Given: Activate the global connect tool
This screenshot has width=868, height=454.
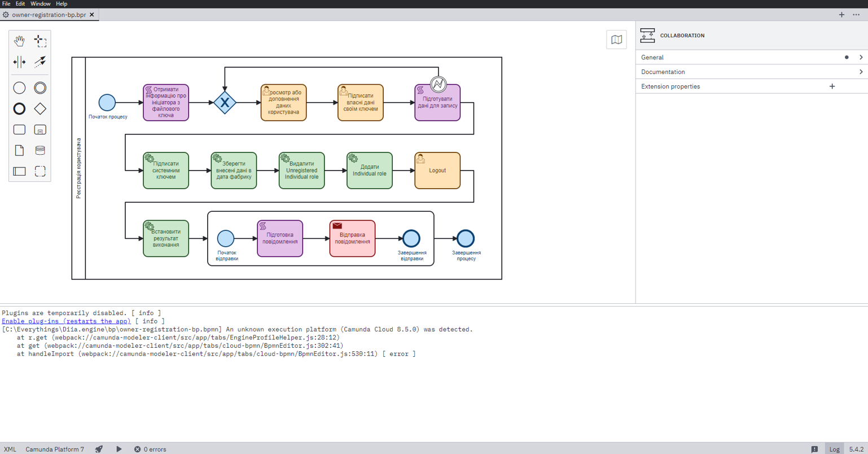Looking at the screenshot, I should pos(40,62).
